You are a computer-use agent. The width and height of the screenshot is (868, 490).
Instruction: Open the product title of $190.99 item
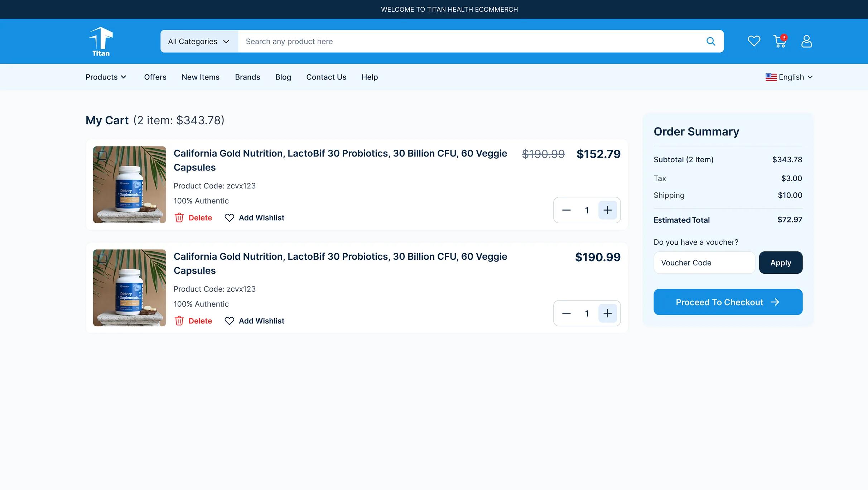pyautogui.click(x=340, y=264)
